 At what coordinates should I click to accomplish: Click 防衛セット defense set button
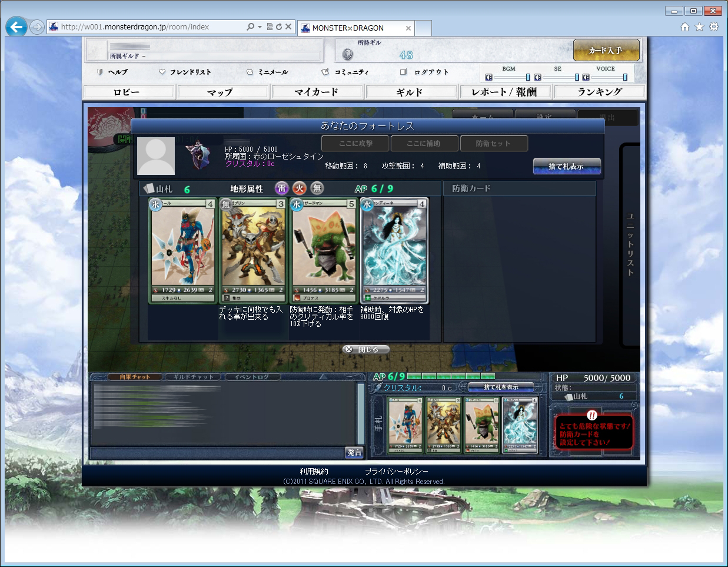coord(493,143)
